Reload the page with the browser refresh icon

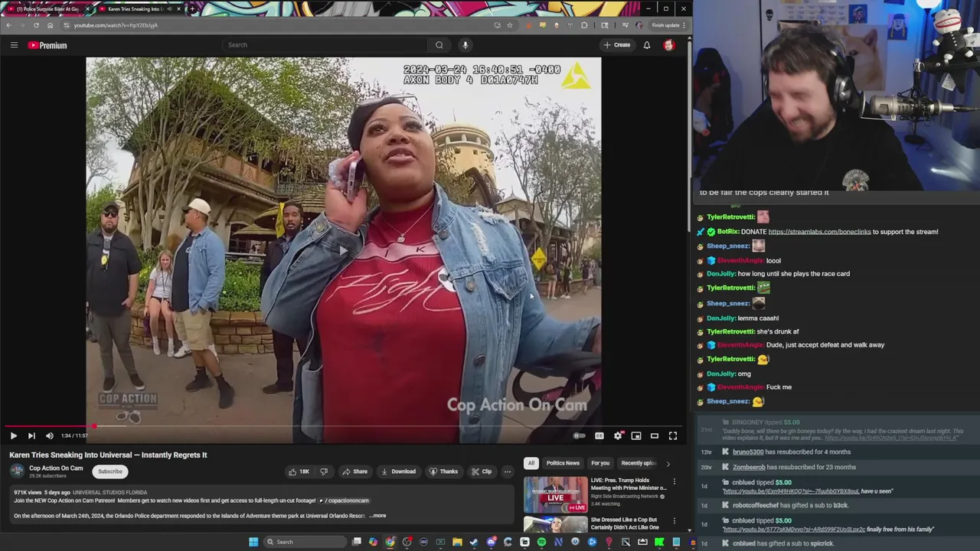click(36, 25)
